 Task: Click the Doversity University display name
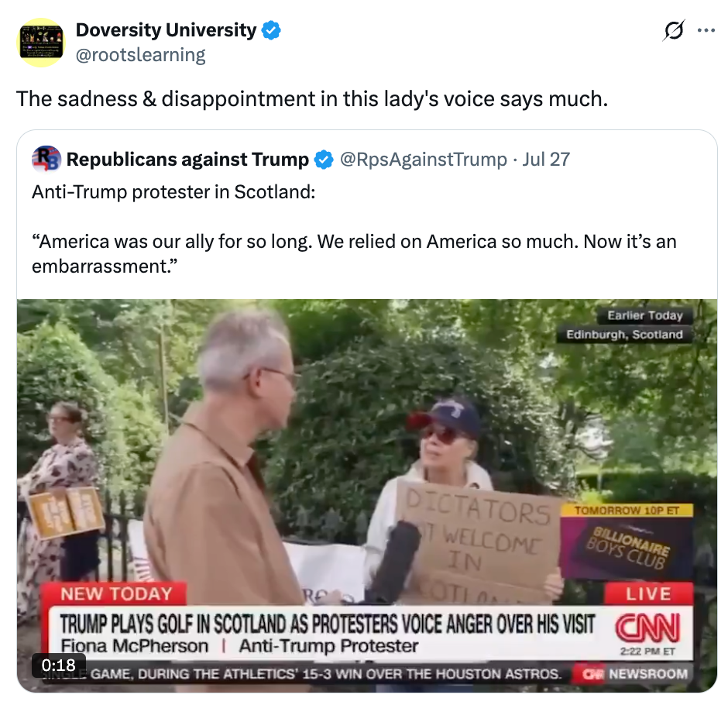tap(166, 30)
